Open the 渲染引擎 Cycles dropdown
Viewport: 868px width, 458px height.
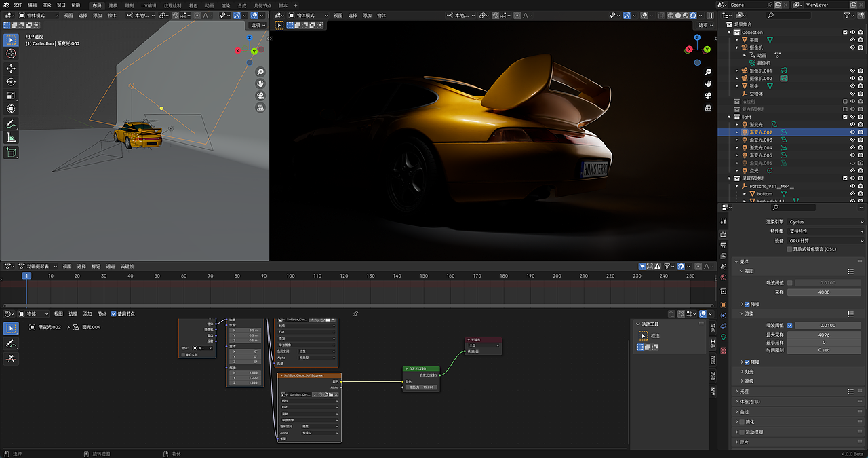click(x=825, y=222)
